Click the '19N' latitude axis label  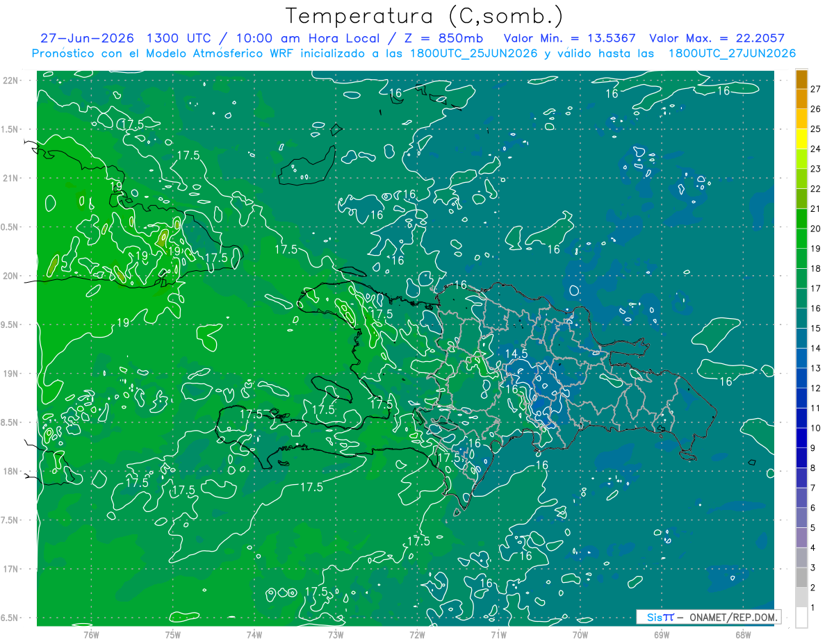pos(9,374)
